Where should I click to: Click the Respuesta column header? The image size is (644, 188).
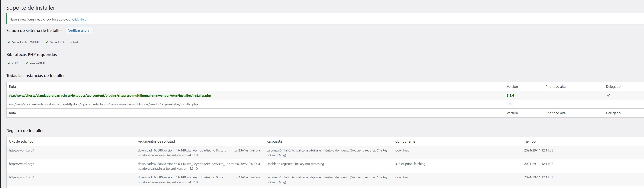274,141
